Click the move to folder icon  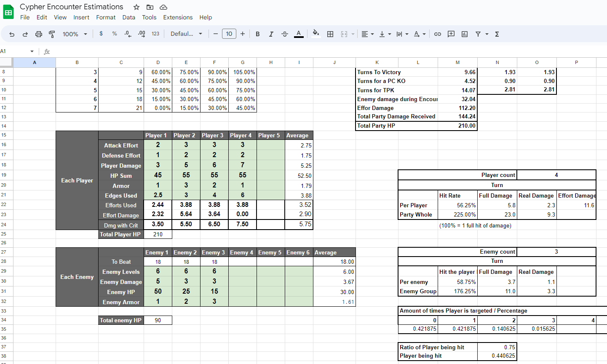coord(150,7)
